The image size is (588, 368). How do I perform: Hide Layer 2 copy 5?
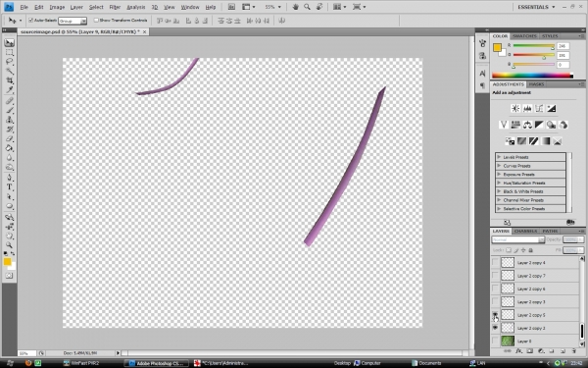click(495, 315)
